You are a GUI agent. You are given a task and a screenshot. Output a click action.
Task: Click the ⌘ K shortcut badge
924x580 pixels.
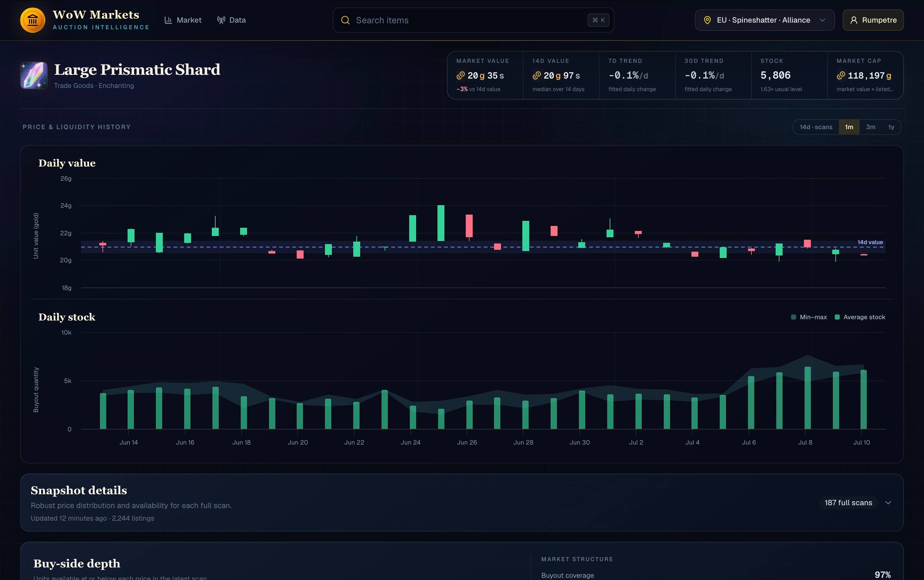[598, 20]
